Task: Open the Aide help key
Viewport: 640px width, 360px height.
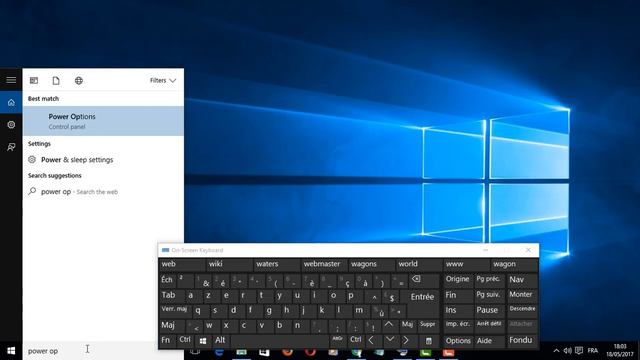Action: pyautogui.click(x=490, y=340)
